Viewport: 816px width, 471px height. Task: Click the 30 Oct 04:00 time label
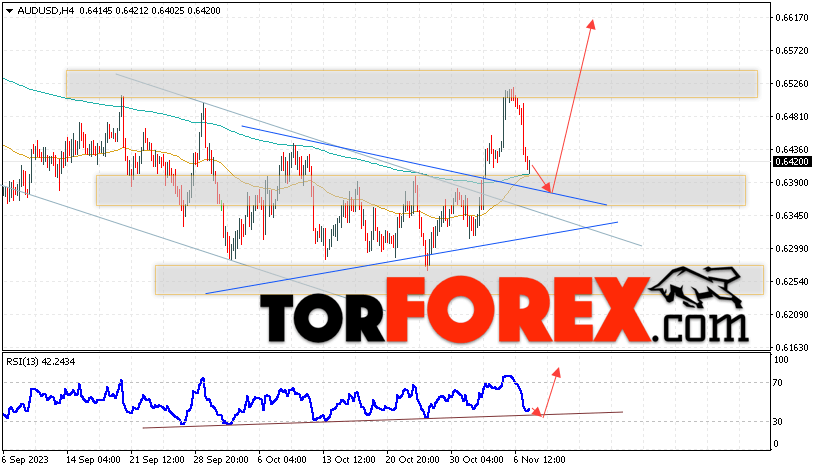(x=477, y=460)
